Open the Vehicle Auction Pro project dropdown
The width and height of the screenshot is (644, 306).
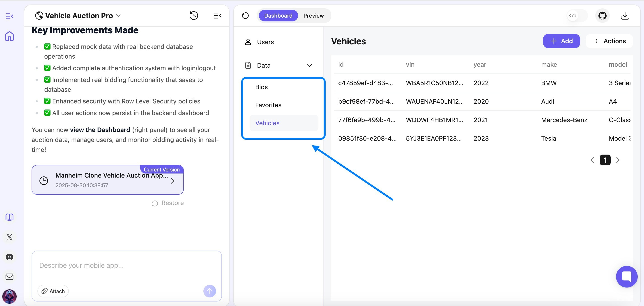[x=119, y=16]
